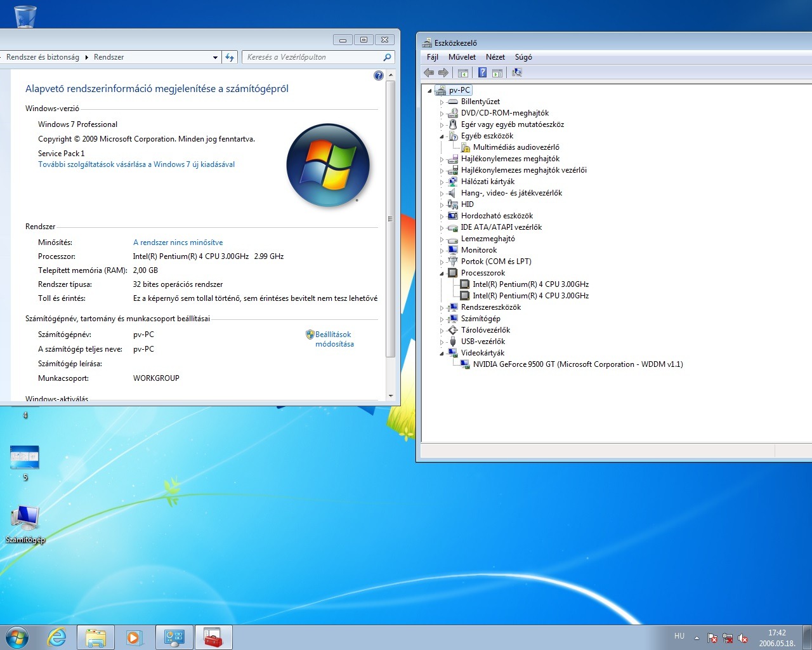Open the clock showing 17:42
This screenshot has height=650, width=812.
pos(777,638)
